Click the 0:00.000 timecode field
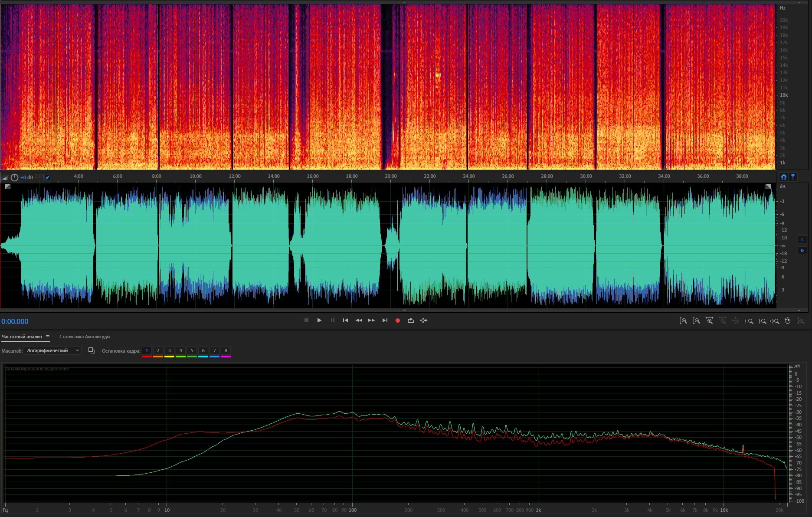 point(15,321)
